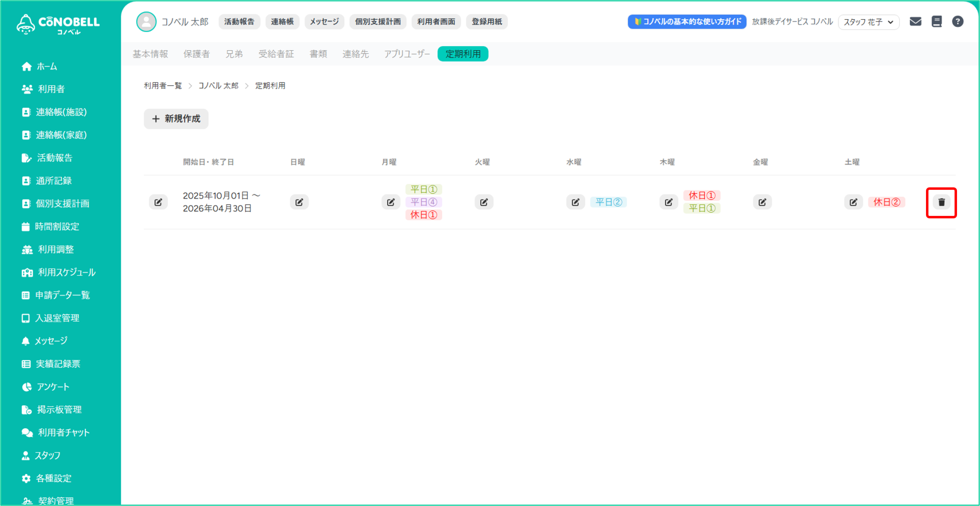This screenshot has width=980, height=506.
Task: Click edit icon for Saturday (土曜) column
Action: click(x=853, y=202)
